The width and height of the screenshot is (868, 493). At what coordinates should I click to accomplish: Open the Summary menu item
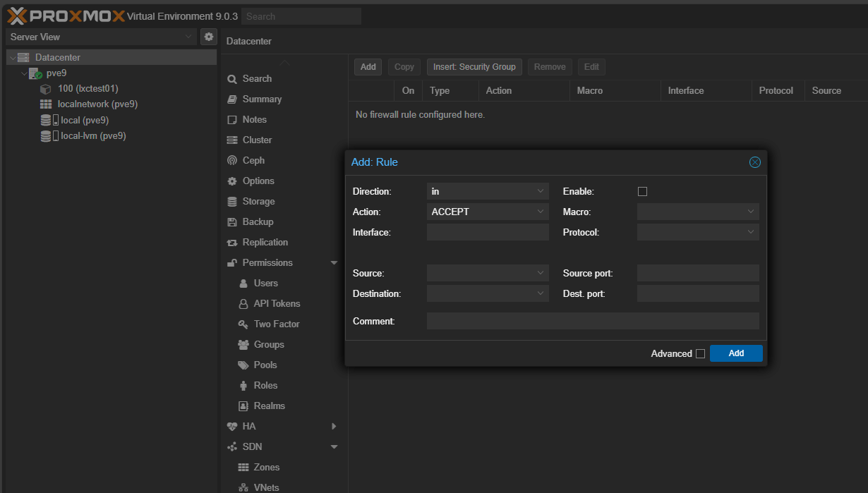(262, 99)
